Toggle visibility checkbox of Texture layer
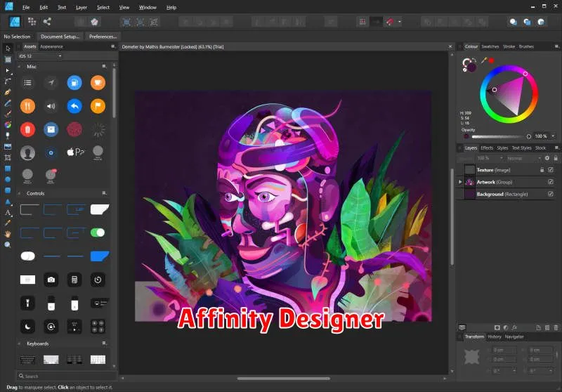The height and width of the screenshot is (392, 562). point(551,170)
